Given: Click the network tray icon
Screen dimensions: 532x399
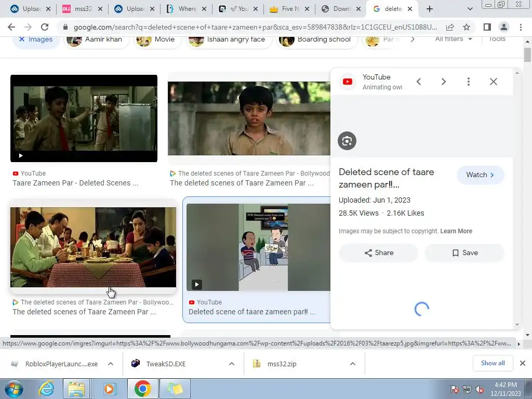Looking at the screenshot, I should (467, 390).
